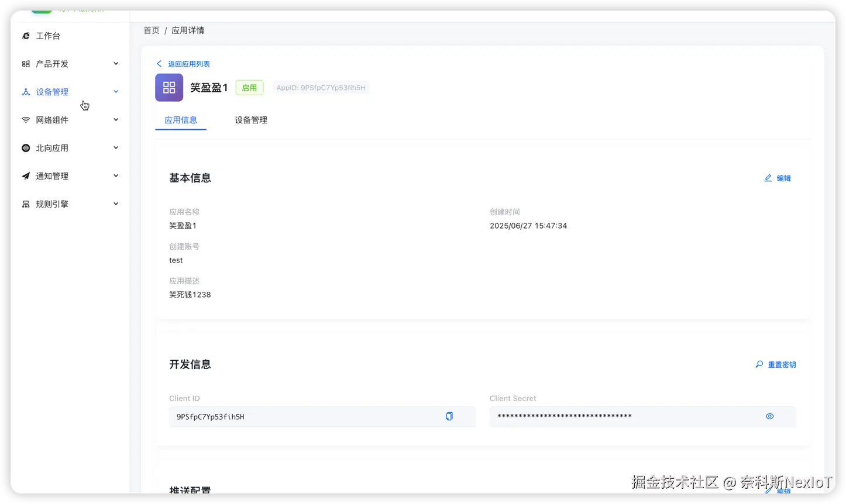Click the pencil icon next to 编辑

click(x=768, y=178)
